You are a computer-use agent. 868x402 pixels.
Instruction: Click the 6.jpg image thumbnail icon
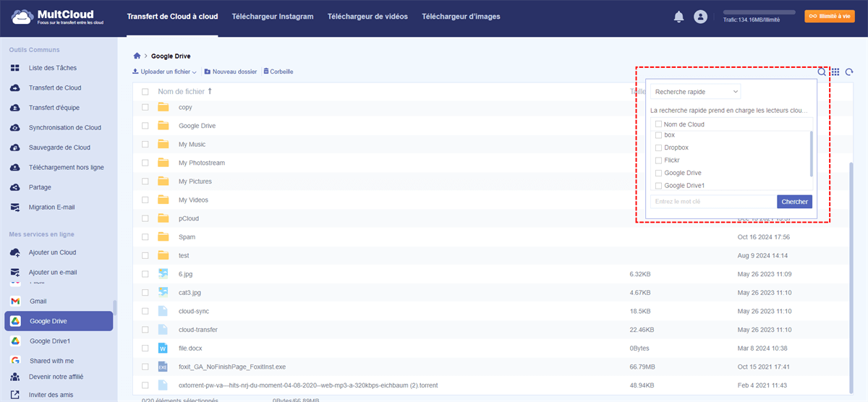(x=163, y=274)
